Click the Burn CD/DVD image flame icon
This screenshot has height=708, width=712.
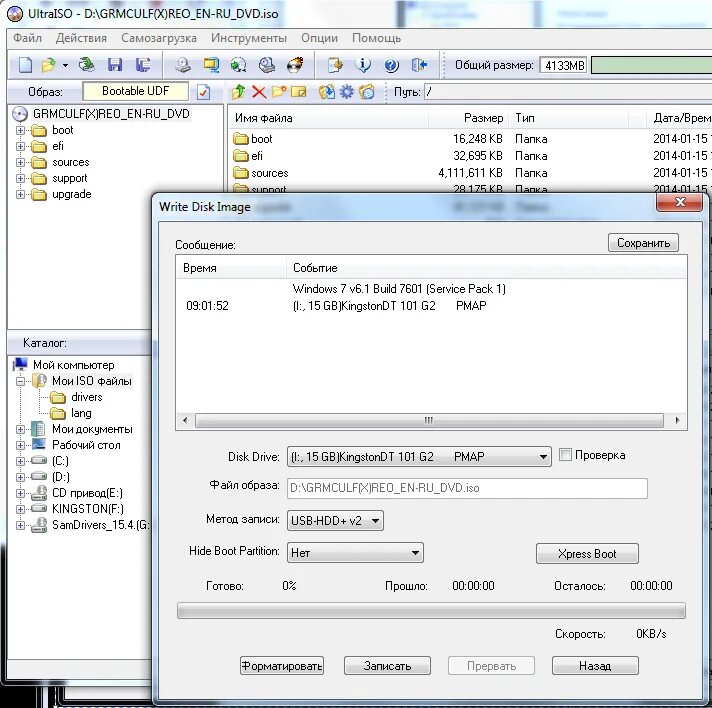click(x=295, y=65)
